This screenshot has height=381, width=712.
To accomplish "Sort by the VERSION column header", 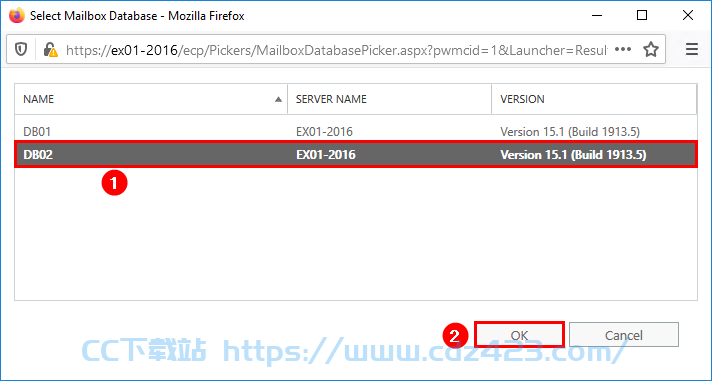I will tap(594, 99).
